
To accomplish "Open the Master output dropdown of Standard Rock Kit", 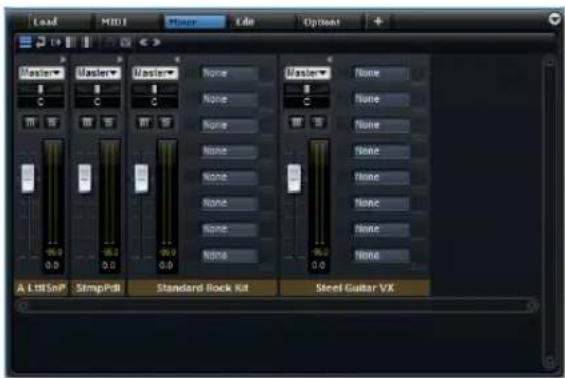I will pos(155,73).
